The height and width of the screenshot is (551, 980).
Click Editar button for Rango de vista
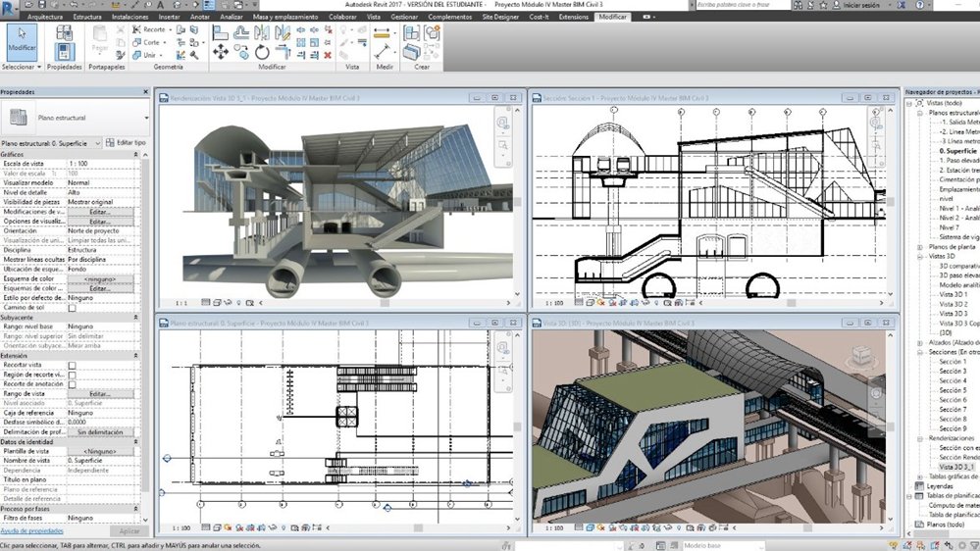point(100,394)
